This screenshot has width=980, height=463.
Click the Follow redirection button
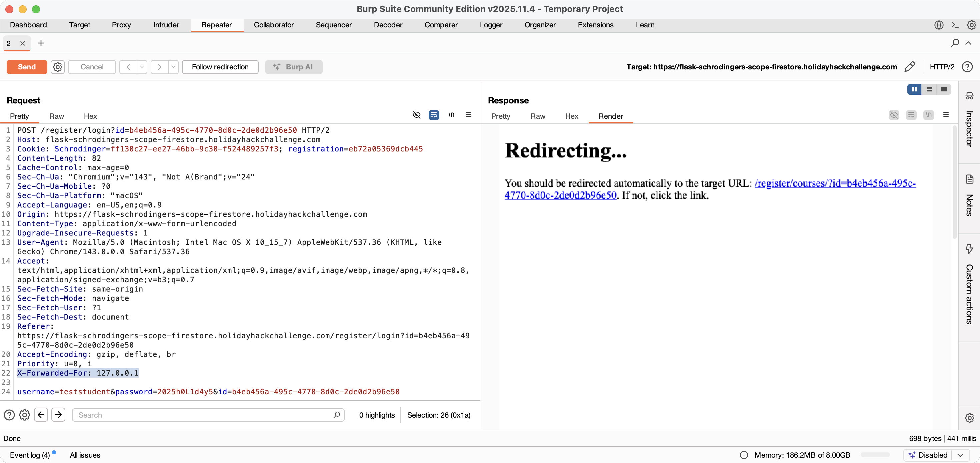[220, 67]
